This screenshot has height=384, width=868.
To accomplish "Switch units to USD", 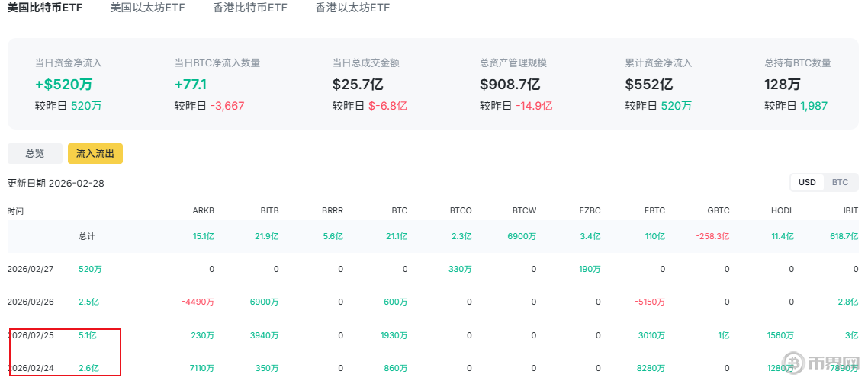I will pyautogui.click(x=807, y=182).
